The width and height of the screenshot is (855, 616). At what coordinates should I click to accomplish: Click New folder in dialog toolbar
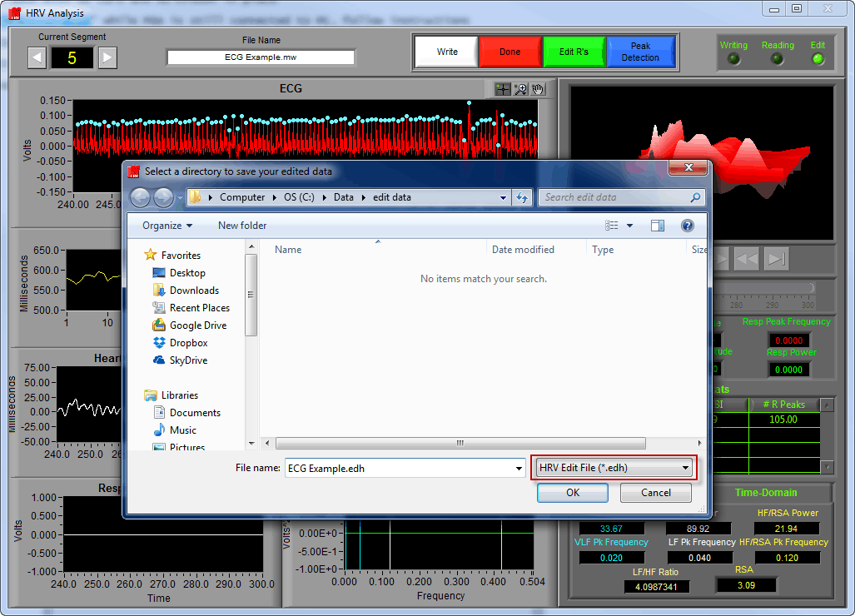point(242,226)
